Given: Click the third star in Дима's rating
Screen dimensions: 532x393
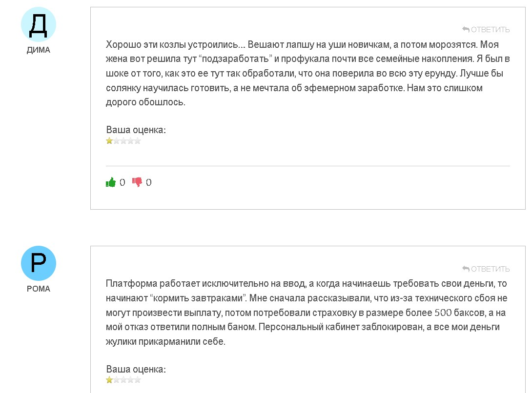Looking at the screenshot, I should click(x=123, y=141).
